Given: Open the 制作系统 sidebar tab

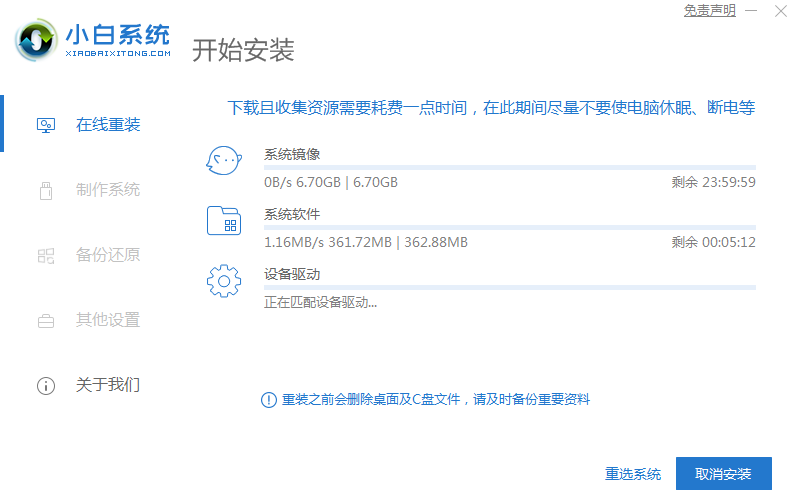Looking at the screenshot, I should point(108,190).
